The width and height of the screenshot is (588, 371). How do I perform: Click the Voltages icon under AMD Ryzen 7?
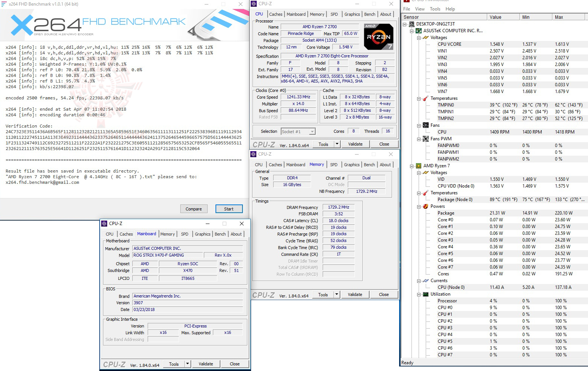426,173
